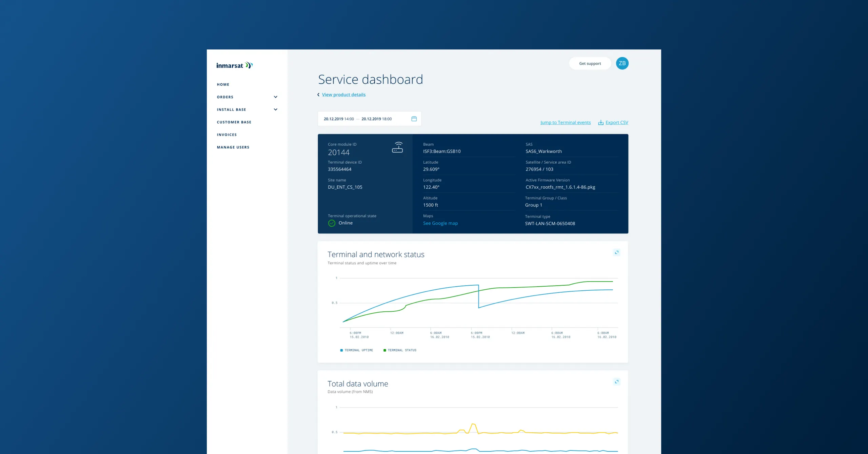
Task: Open the See Google map link
Action: tap(440, 223)
